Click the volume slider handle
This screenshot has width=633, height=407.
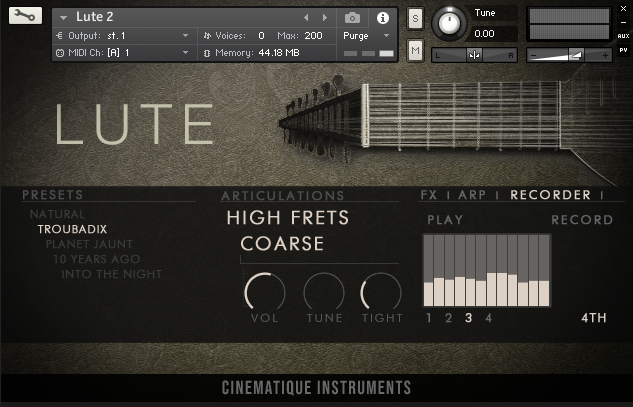[576, 55]
